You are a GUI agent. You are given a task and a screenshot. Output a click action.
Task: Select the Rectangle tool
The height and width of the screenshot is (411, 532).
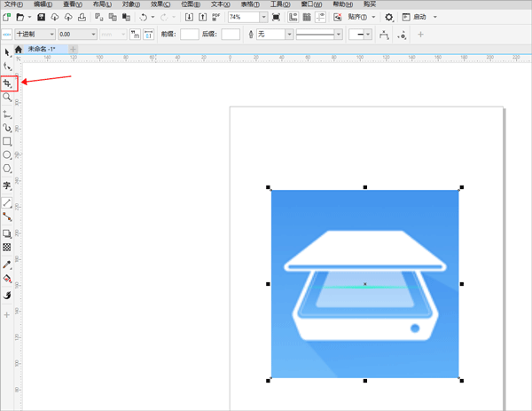click(7, 141)
